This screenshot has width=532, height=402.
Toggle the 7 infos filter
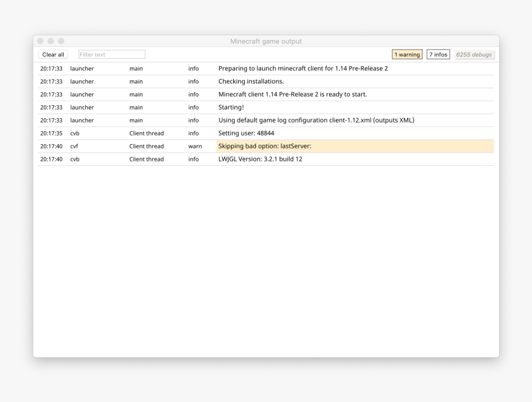point(439,54)
